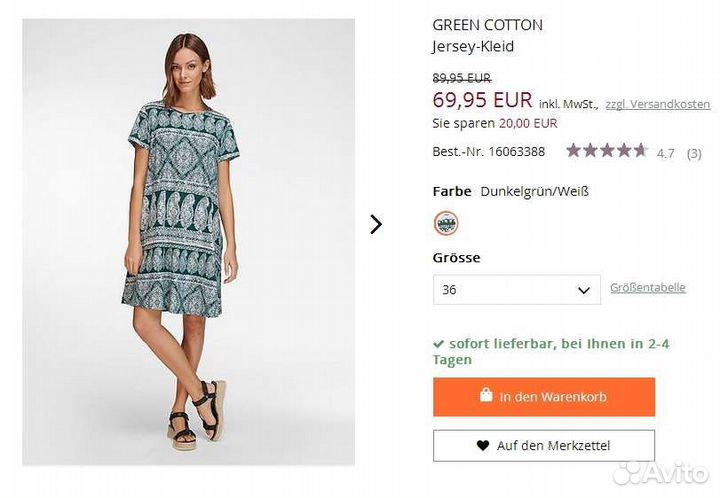Click the 4.7 rating score
Viewport: 720px width, 498px height.
[665, 153]
